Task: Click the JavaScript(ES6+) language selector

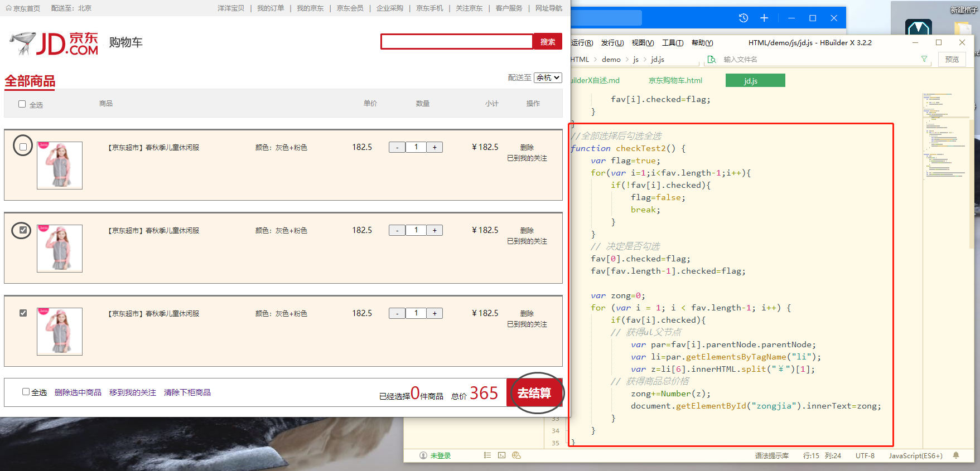Action: (915, 455)
